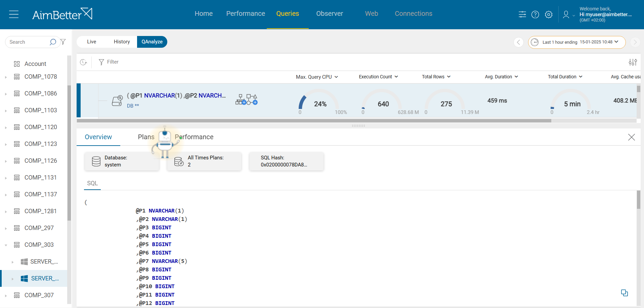This screenshot has width=644, height=308.
Task: Open the Home menu
Action: click(x=204, y=14)
